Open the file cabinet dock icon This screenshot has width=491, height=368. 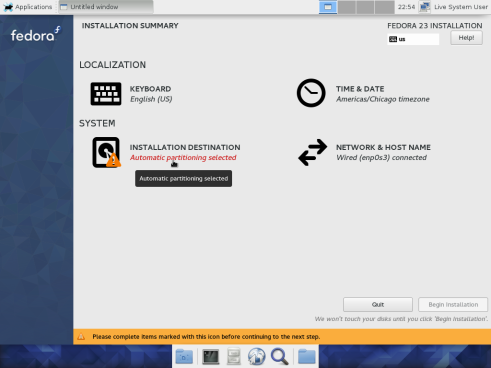(x=234, y=356)
